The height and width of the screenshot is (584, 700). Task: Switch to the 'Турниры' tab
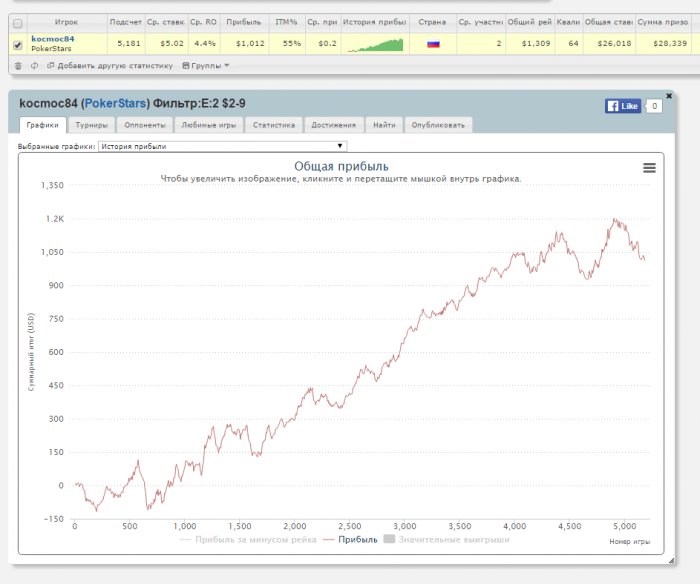click(91, 125)
